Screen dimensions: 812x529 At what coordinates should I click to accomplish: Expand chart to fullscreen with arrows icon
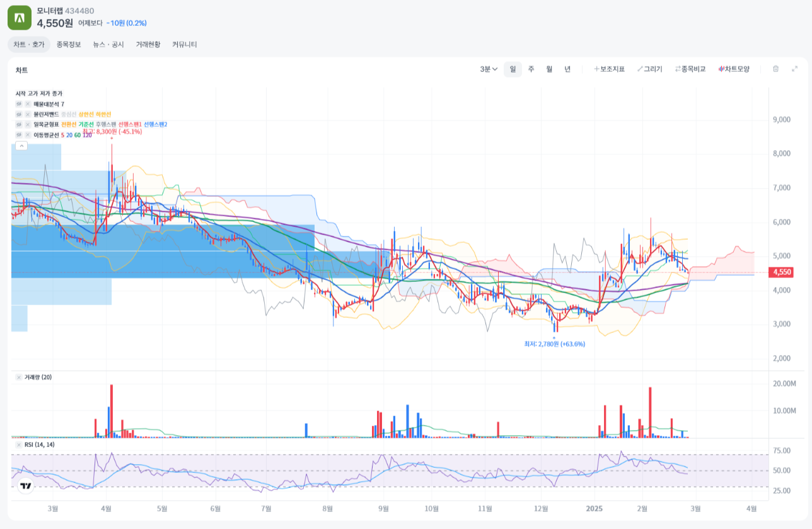pyautogui.click(x=794, y=69)
